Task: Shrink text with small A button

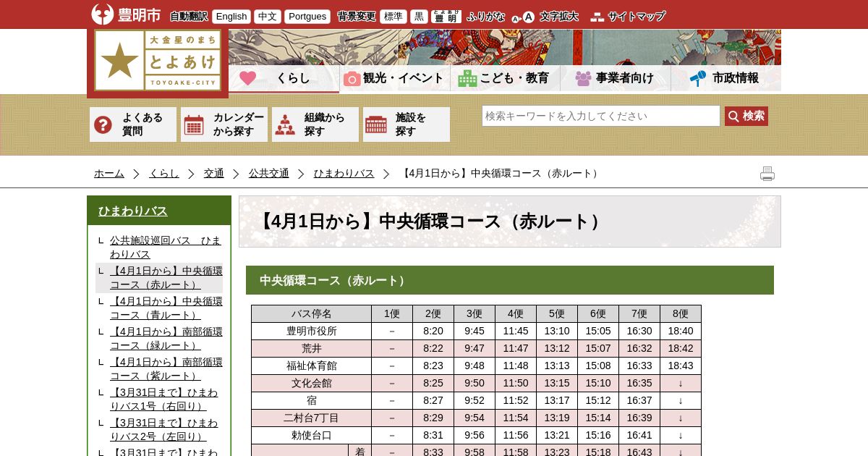Action: coord(516,19)
